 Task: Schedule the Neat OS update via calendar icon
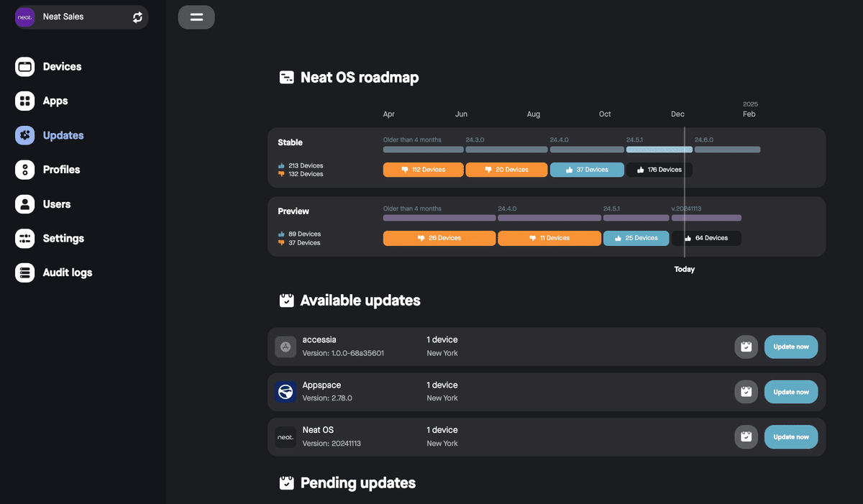[746, 437]
